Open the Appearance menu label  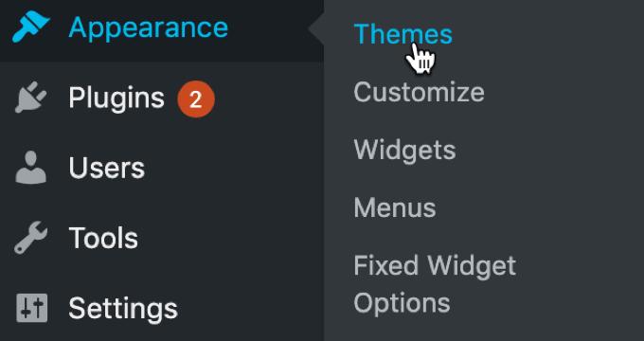[x=148, y=27]
